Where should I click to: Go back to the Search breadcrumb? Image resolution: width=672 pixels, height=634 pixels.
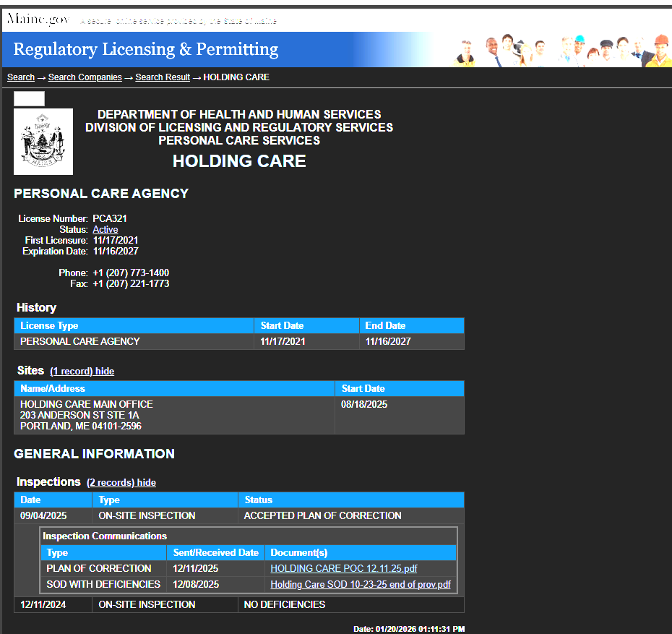pyautogui.click(x=21, y=77)
